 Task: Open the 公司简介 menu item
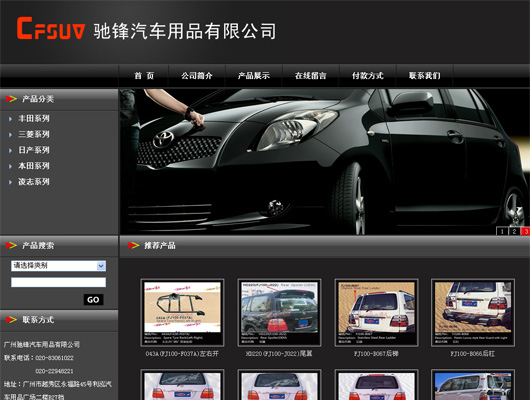point(197,75)
